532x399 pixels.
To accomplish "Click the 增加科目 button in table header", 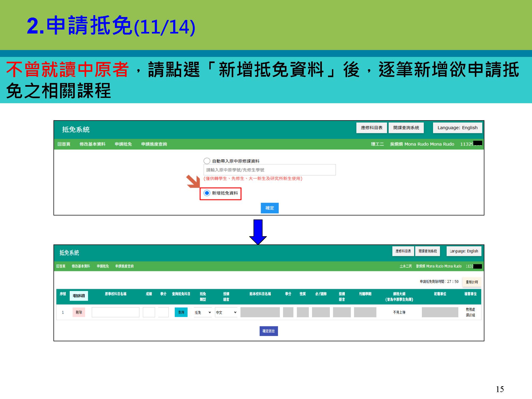I will pyautogui.click(x=79, y=296).
